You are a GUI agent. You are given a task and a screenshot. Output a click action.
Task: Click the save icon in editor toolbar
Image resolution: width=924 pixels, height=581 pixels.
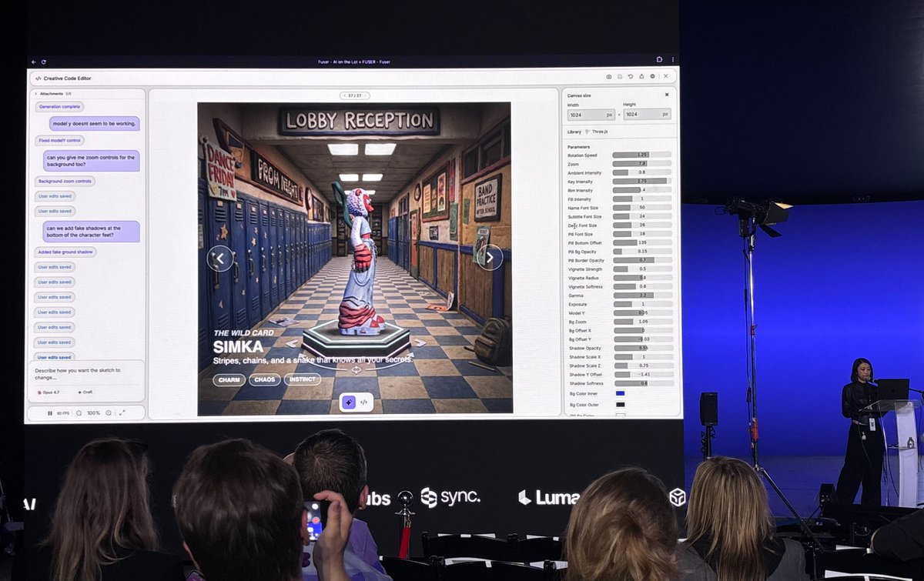(620, 76)
